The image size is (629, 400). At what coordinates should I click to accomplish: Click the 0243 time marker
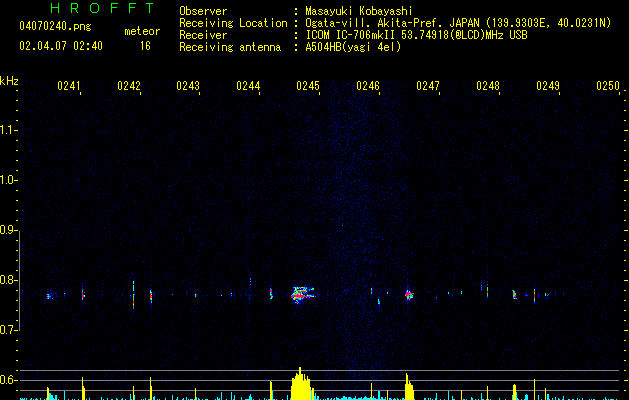click(x=188, y=86)
